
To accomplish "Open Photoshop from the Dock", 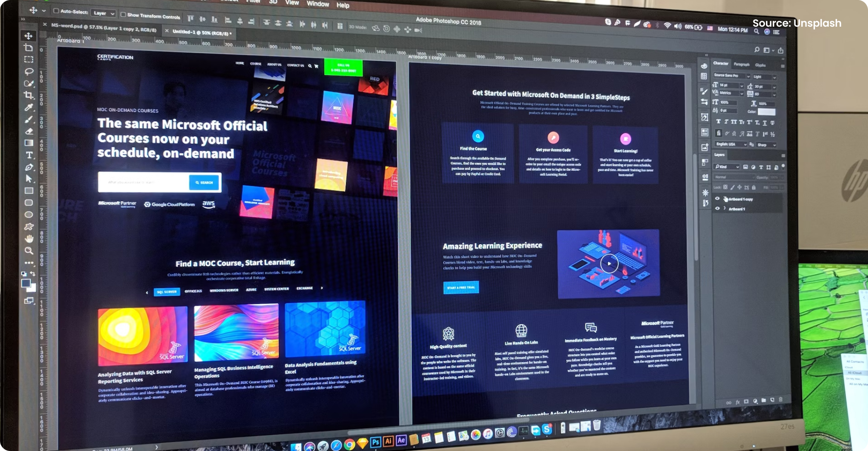I will (x=375, y=442).
